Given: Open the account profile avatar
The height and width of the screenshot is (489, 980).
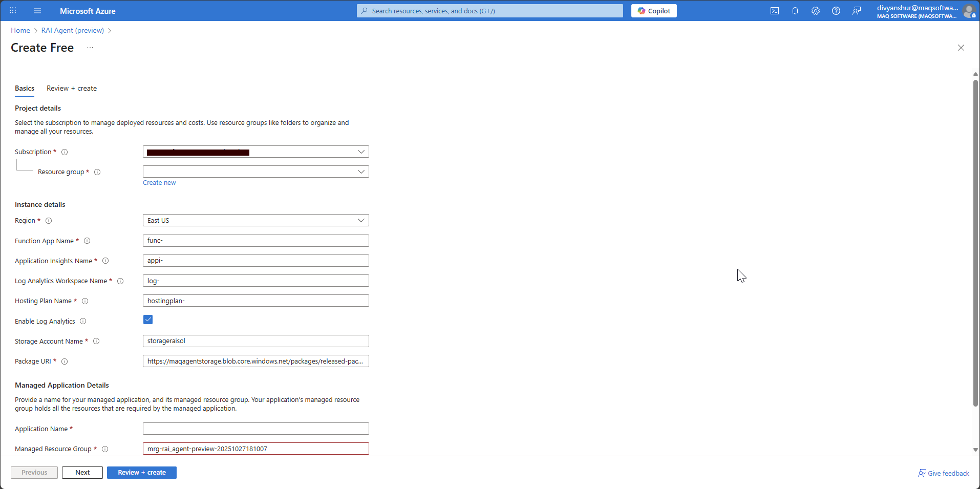Looking at the screenshot, I should [969, 11].
